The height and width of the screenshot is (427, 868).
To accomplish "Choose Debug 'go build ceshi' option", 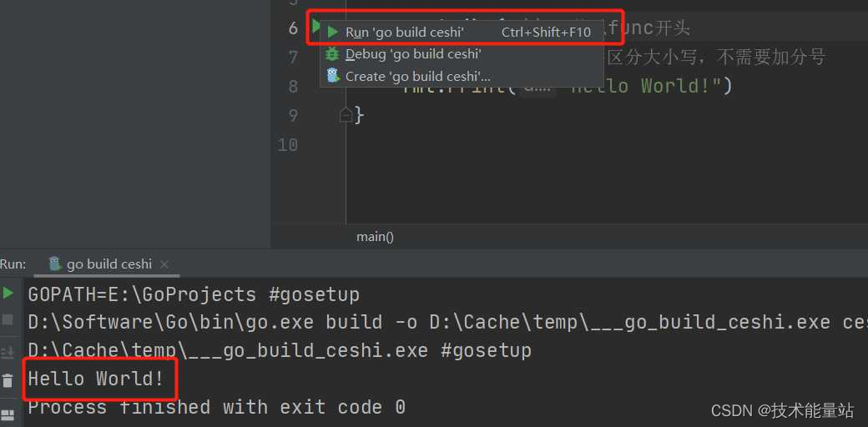I will coord(462,54).
